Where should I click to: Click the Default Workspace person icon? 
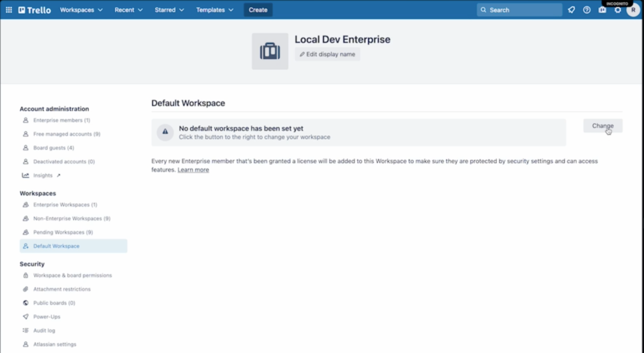[26, 246]
